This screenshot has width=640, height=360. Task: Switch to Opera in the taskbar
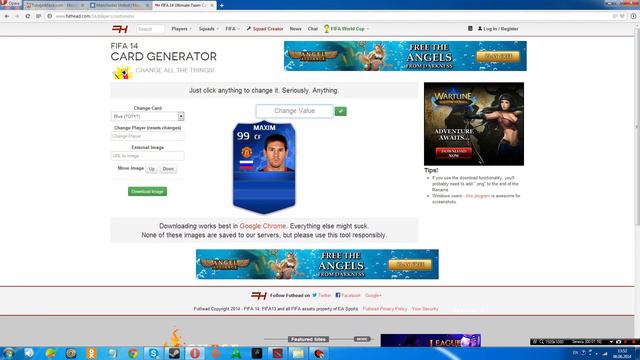tap(195, 353)
